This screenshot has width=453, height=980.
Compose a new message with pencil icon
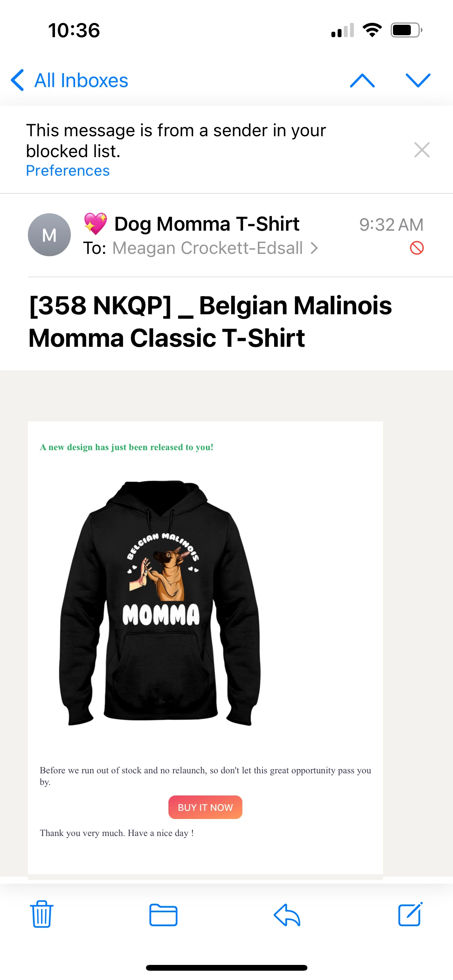click(410, 914)
